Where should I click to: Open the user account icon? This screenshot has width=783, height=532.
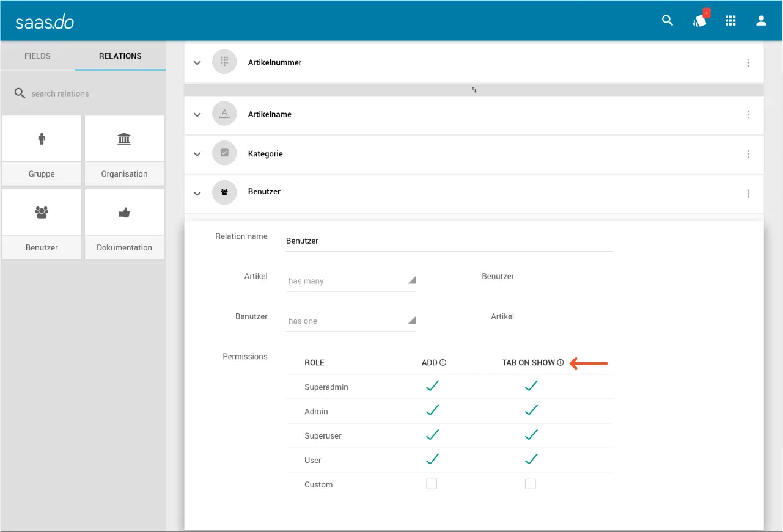(761, 21)
